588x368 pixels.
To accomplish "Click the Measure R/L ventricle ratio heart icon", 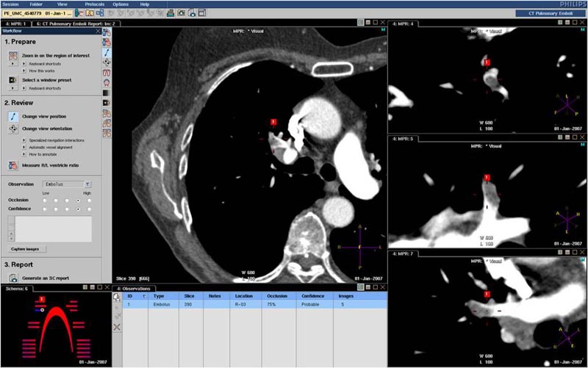I will pos(13,165).
